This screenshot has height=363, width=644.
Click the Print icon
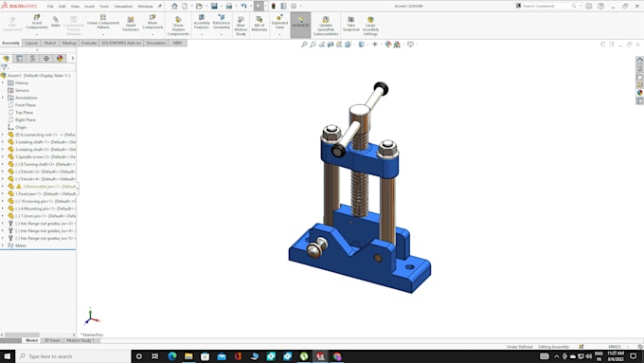(229, 7)
